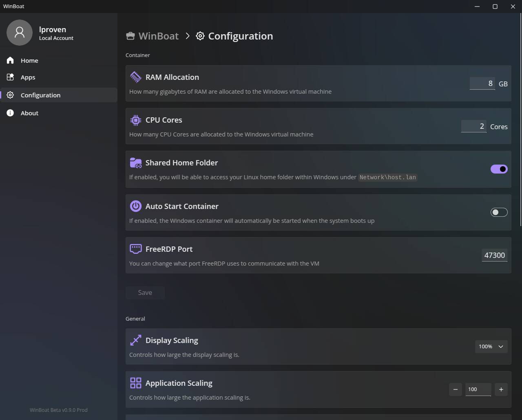Click the Auto Start Container power icon
This screenshot has height=420, width=522.
(x=135, y=206)
